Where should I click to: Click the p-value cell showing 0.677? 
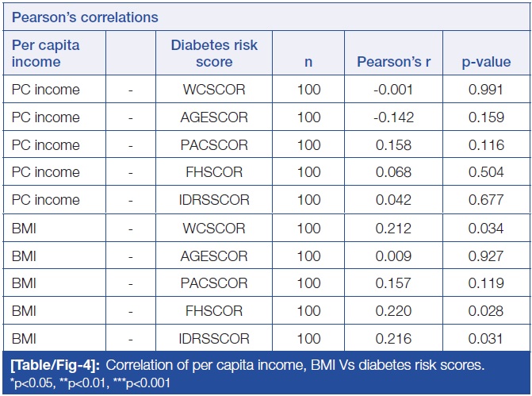pos(486,200)
